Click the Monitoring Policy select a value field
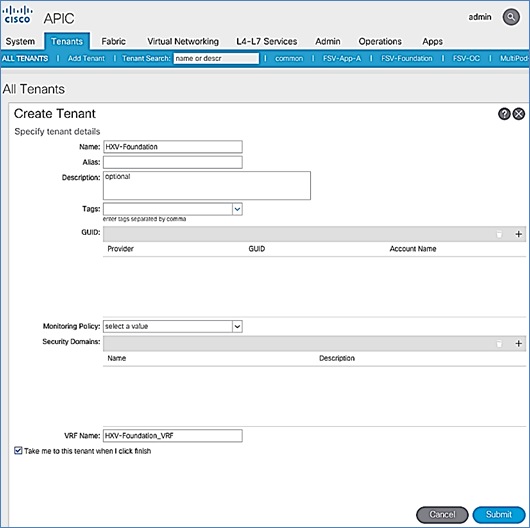This screenshot has width=530, height=528. [x=168, y=327]
